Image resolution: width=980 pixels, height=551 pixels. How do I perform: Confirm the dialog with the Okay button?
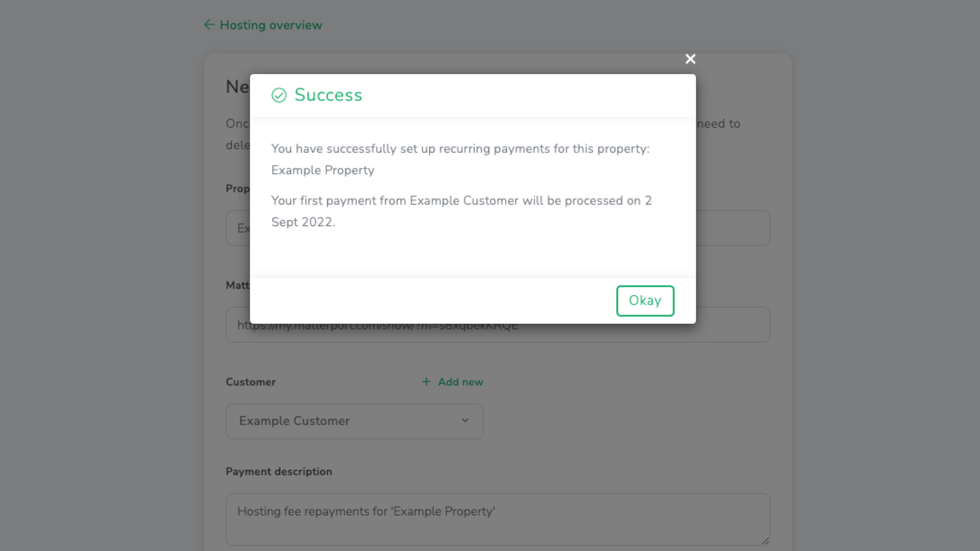pyautogui.click(x=645, y=301)
